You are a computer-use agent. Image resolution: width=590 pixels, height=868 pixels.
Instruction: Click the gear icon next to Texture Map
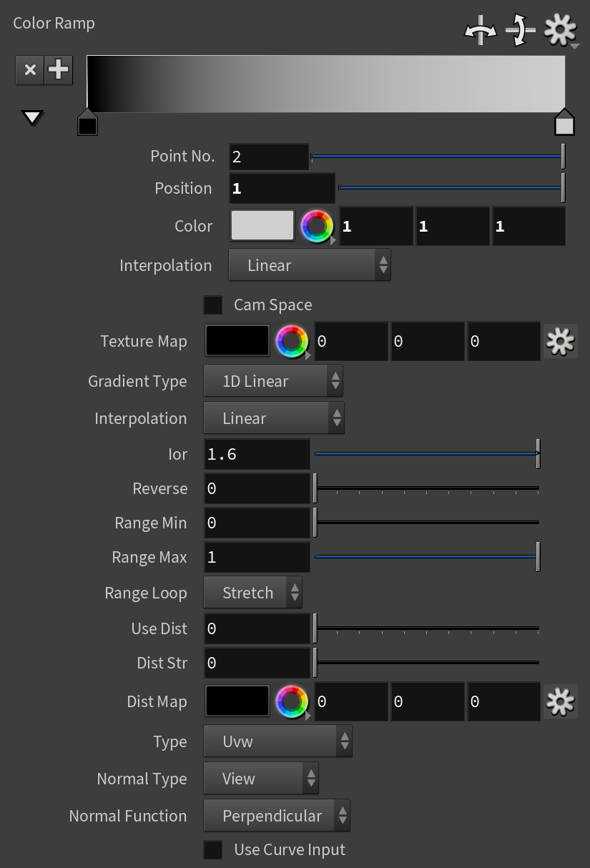[x=560, y=341]
